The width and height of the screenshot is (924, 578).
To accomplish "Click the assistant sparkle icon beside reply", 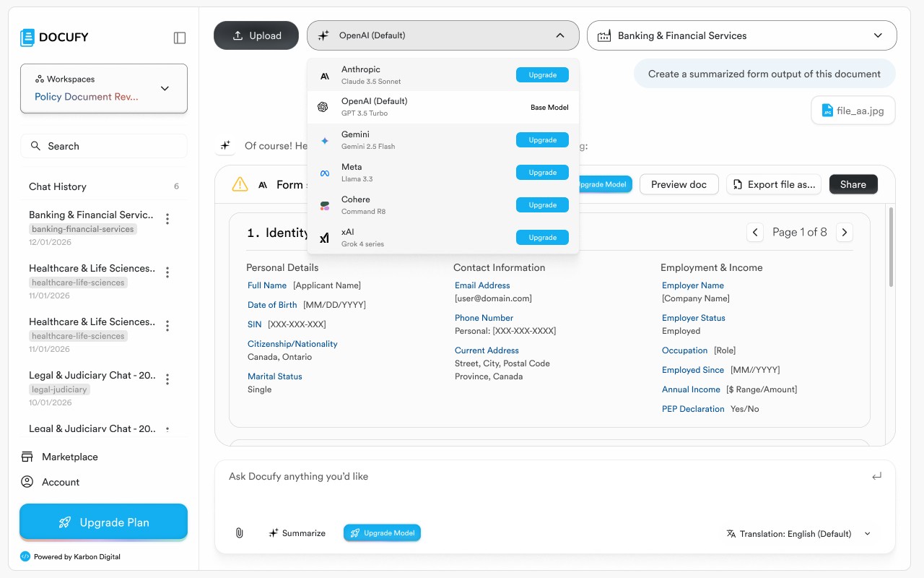I will (x=226, y=146).
